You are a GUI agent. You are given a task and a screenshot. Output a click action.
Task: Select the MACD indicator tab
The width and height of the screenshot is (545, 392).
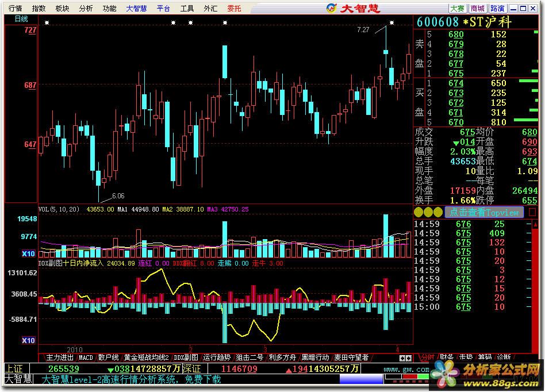86,358
